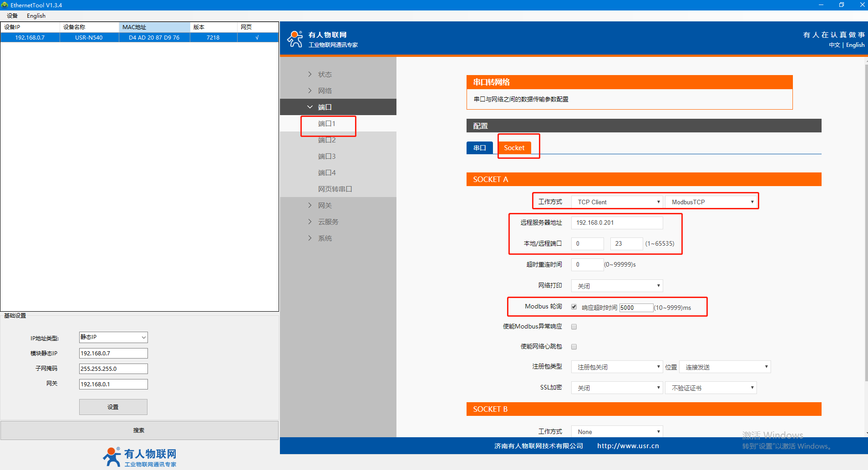Click the 设置 button under basic settings
868x470 pixels.
[x=113, y=407]
